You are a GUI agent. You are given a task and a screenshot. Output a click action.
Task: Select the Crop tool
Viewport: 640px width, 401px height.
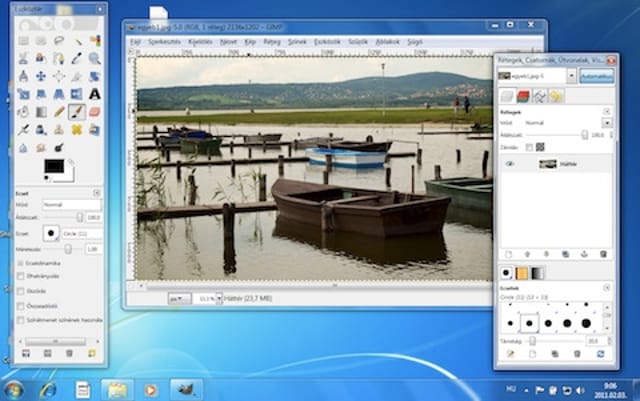coord(77,76)
